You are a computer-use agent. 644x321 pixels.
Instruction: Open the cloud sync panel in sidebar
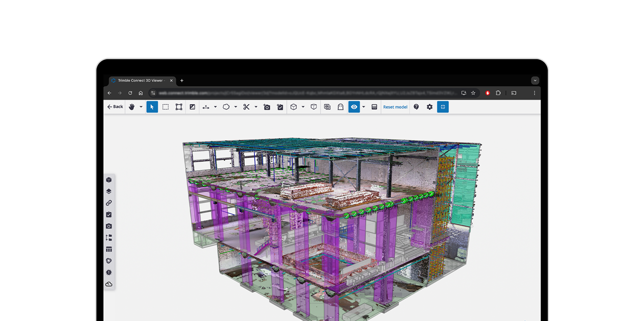108,284
